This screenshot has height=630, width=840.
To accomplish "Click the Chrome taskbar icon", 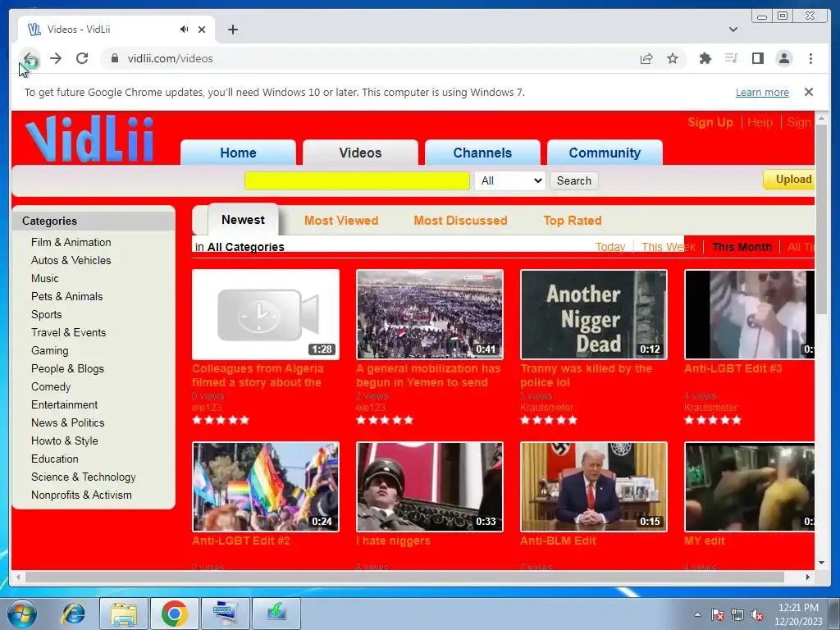I will click(174, 614).
